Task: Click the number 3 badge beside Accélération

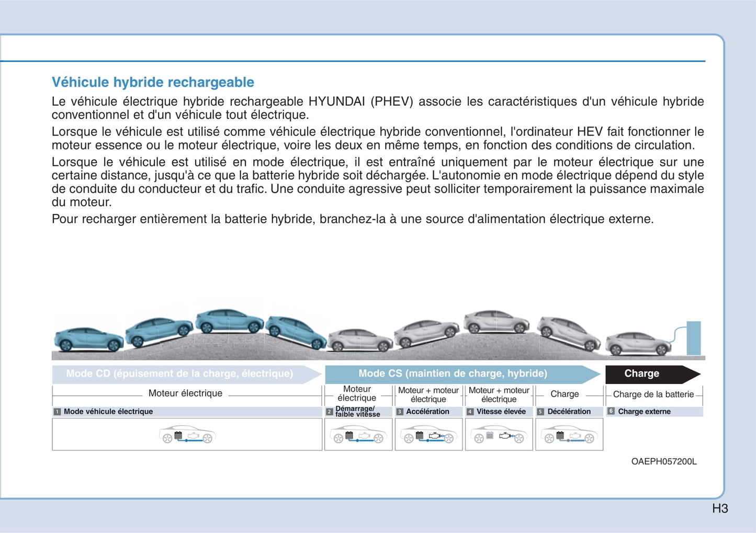Action: (400, 412)
